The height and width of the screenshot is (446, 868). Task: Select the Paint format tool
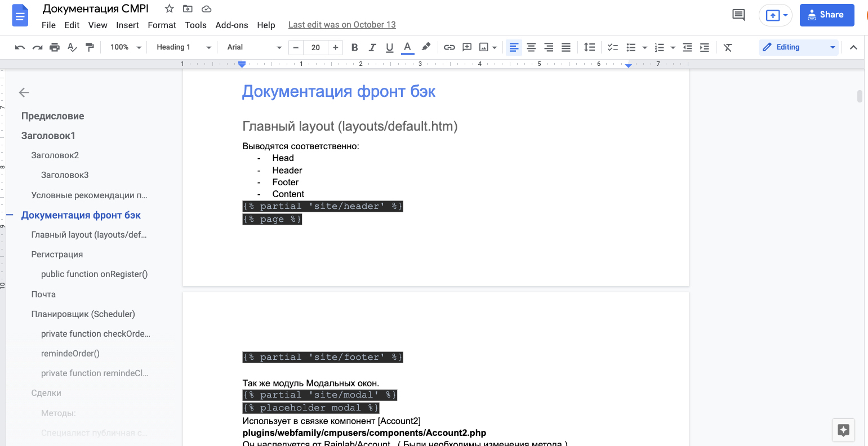[90, 47]
